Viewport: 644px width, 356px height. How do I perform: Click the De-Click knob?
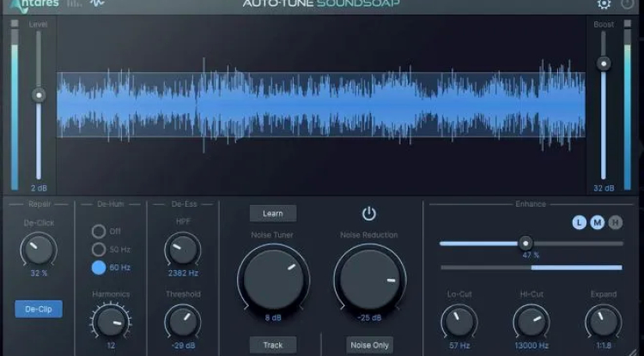39,250
